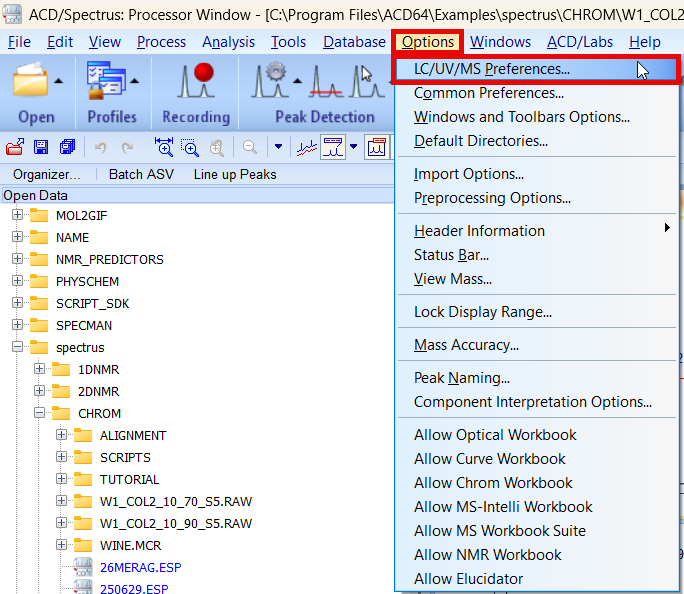Click the Peak Detection gear icon
Viewport: 684px width, 594px height.
coord(270,80)
